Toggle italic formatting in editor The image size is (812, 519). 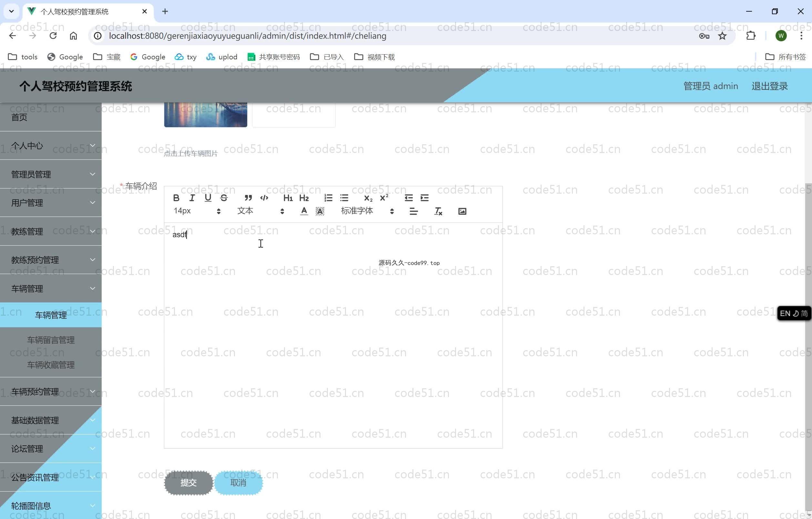[x=192, y=198]
